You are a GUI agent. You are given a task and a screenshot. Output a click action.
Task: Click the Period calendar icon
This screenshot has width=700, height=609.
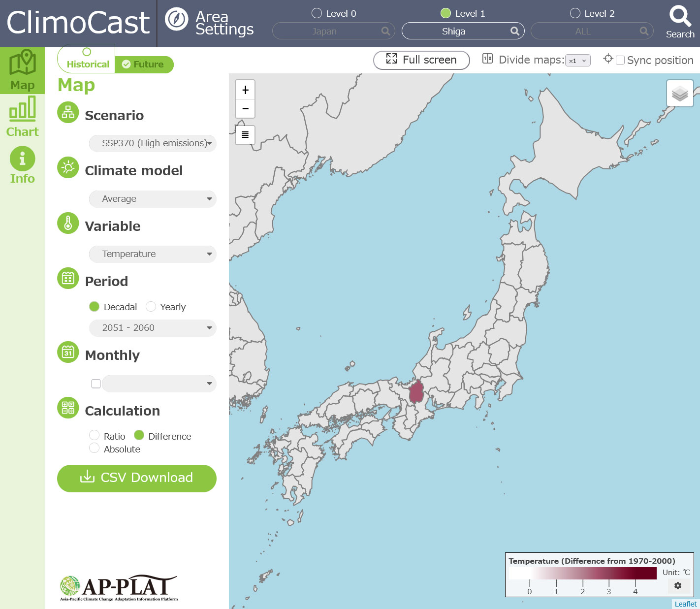pos(68,279)
